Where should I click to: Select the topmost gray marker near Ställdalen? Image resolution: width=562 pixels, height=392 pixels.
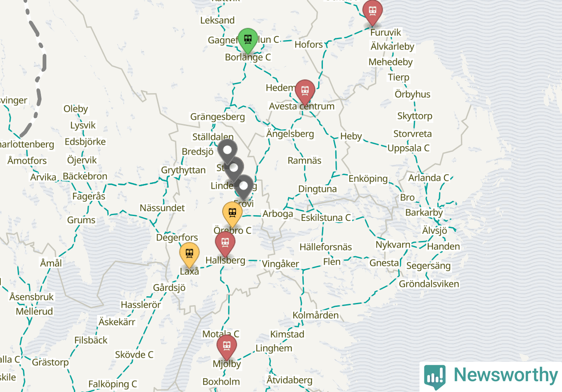[x=228, y=151]
